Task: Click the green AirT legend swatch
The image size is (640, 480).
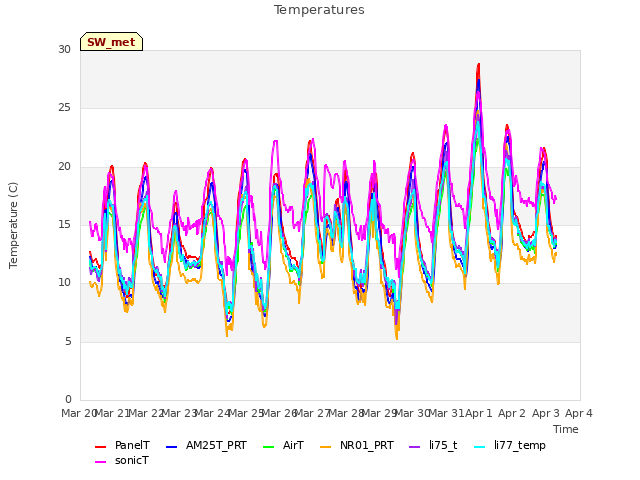Action: 269,447
